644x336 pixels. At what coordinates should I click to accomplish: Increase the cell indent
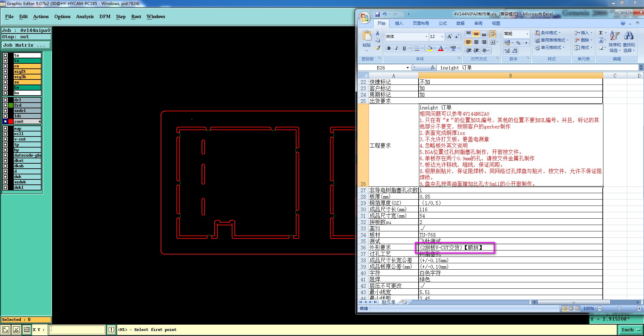(x=476, y=51)
